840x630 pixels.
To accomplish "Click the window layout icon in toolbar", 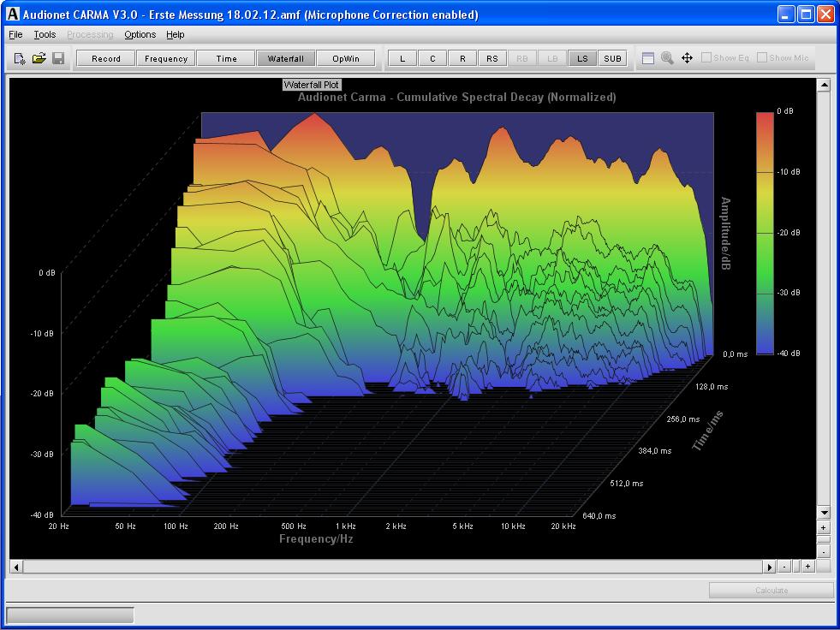I will pyautogui.click(x=648, y=58).
